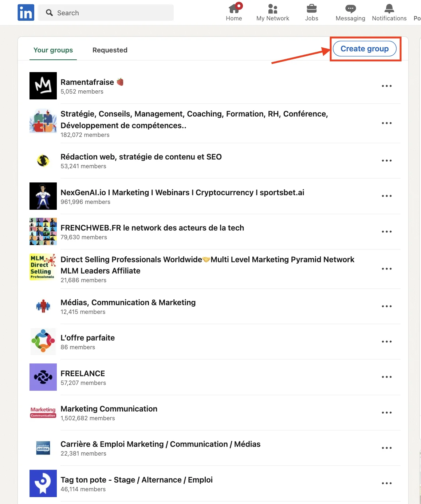The width and height of the screenshot is (421, 504).
Task: Open Carrière & Emploi Marketing group link
Action: [x=161, y=444]
